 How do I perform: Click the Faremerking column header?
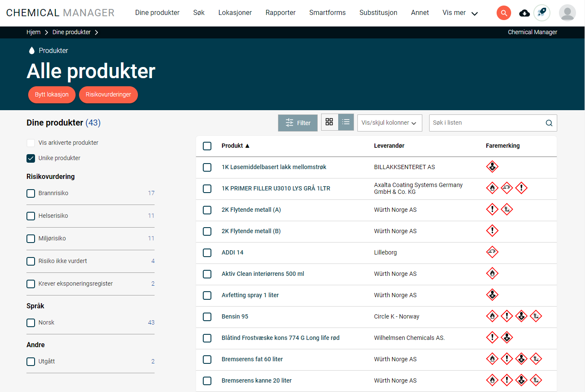tap(503, 146)
